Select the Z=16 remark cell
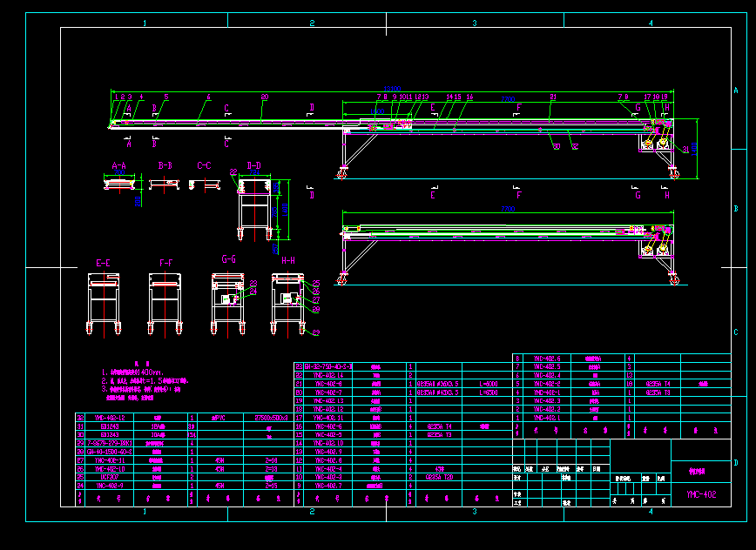The height and width of the screenshot is (550, 756). tap(272, 460)
